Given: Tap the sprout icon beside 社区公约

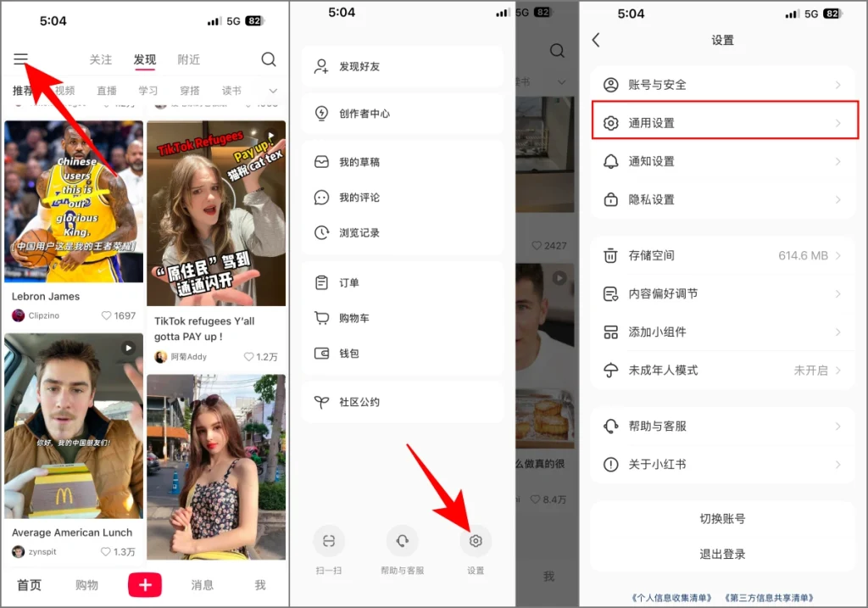Looking at the screenshot, I should [x=321, y=402].
